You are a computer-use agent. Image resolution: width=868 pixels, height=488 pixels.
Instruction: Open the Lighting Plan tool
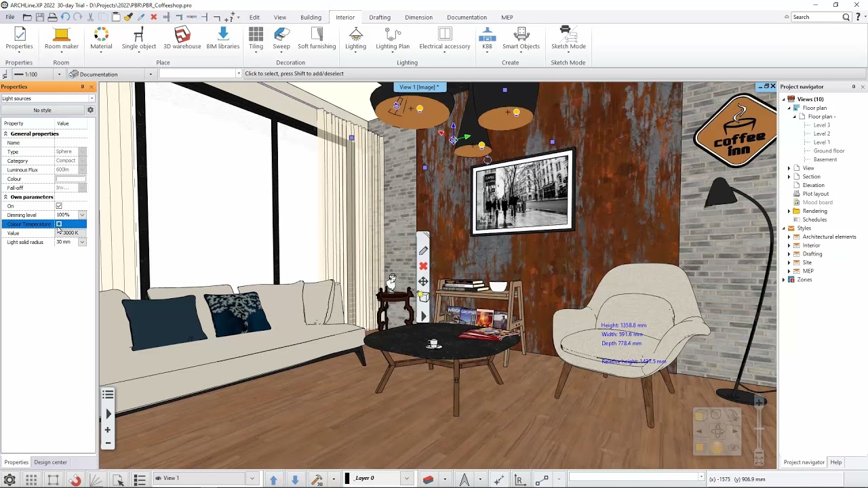[x=393, y=39]
